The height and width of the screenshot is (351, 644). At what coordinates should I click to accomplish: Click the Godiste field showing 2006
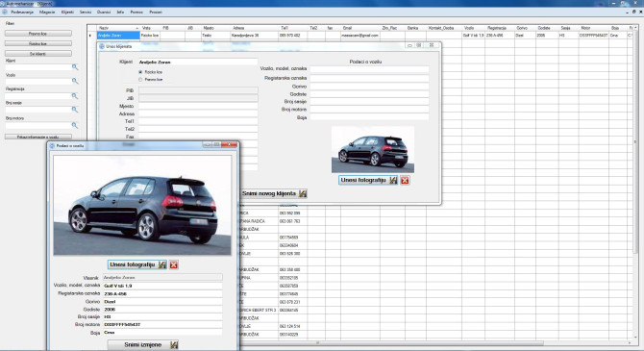pos(162,309)
